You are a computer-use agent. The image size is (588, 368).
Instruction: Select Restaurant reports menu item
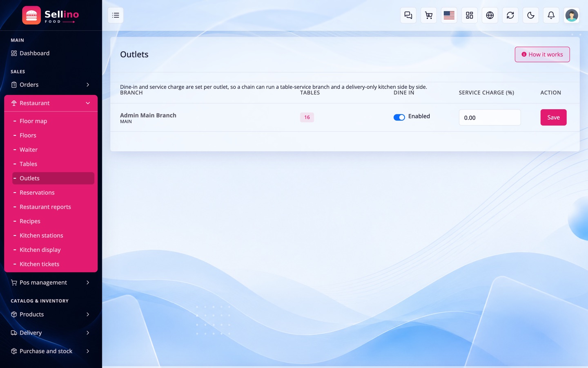(53, 207)
